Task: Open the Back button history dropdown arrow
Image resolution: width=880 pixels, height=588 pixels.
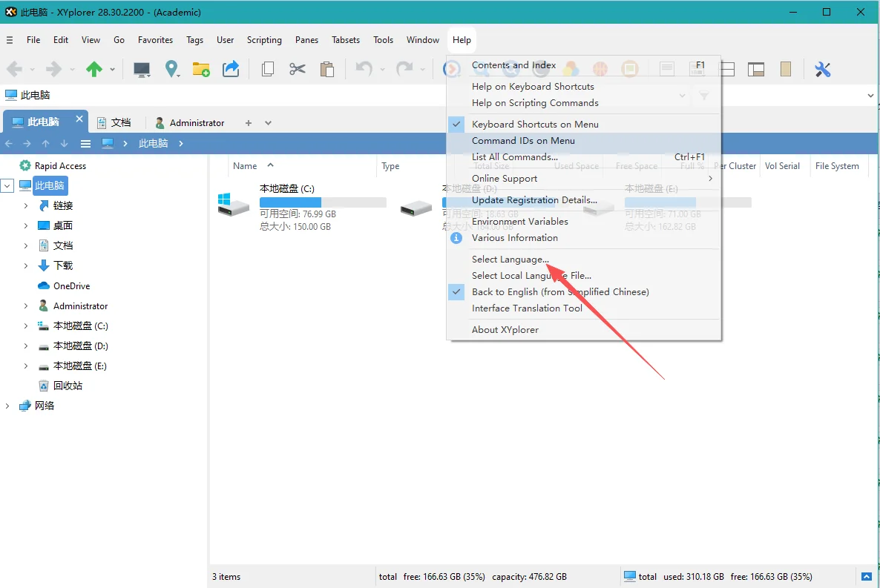Action: (32, 70)
